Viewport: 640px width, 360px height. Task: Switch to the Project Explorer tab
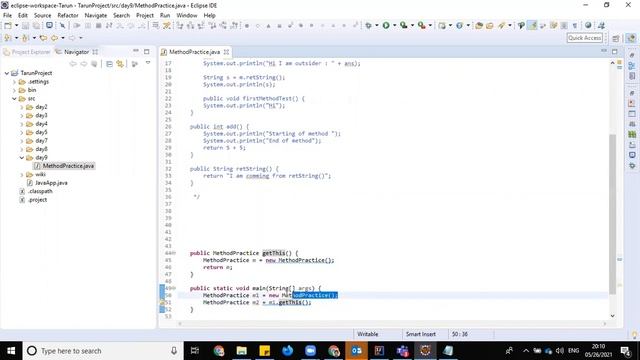[27, 52]
